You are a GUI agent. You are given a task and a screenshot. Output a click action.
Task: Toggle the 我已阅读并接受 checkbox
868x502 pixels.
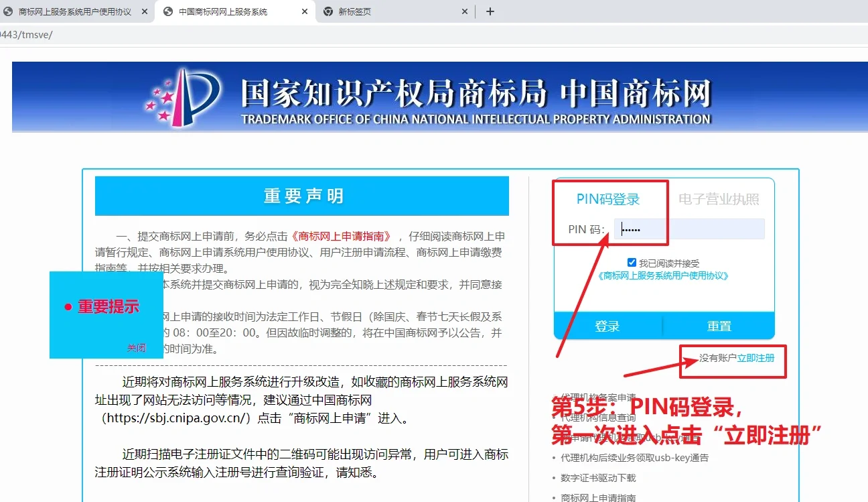click(632, 263)
